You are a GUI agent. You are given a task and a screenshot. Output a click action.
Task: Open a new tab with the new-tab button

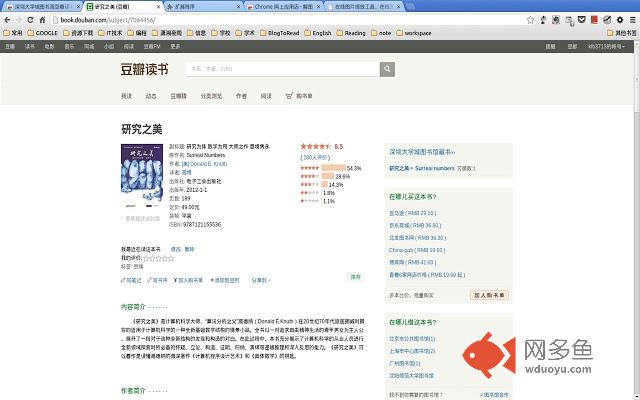411,7
